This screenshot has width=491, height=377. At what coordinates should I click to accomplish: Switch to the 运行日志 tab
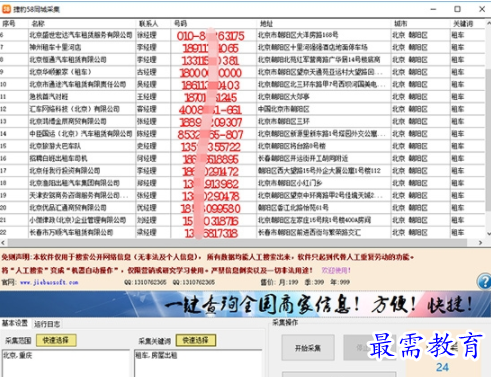pos(47,324)
